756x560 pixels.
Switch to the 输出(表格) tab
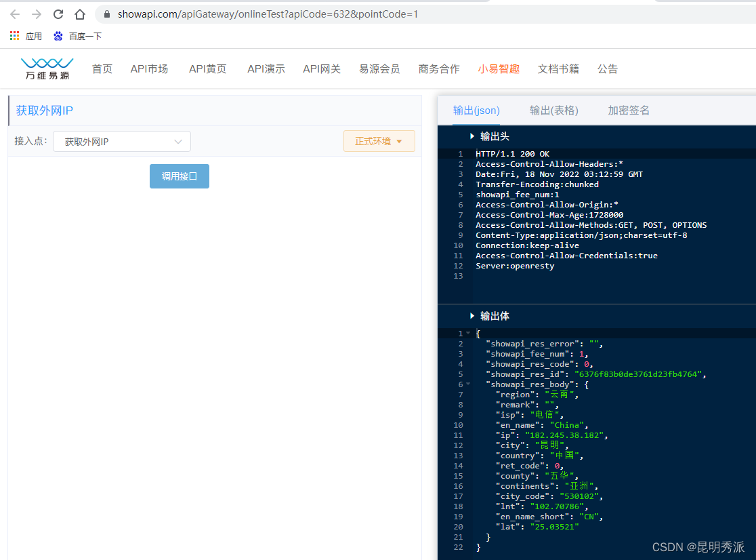(x=554, y=111)
